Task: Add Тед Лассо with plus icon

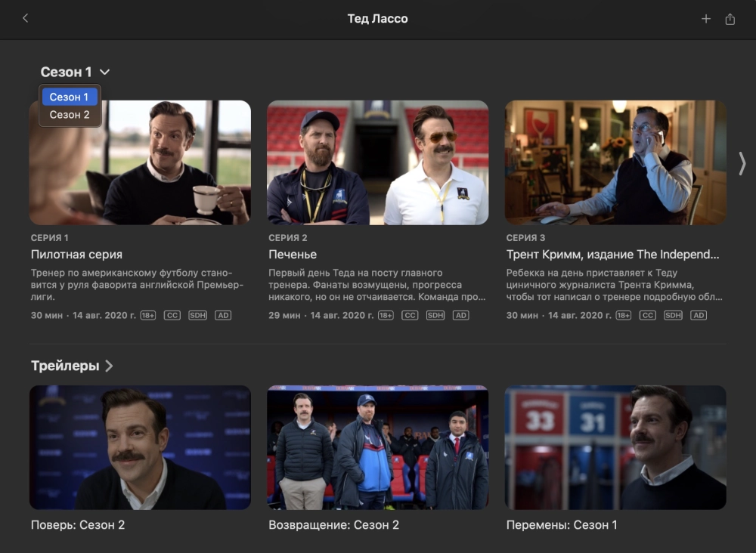Action: [x=706, y=19]
